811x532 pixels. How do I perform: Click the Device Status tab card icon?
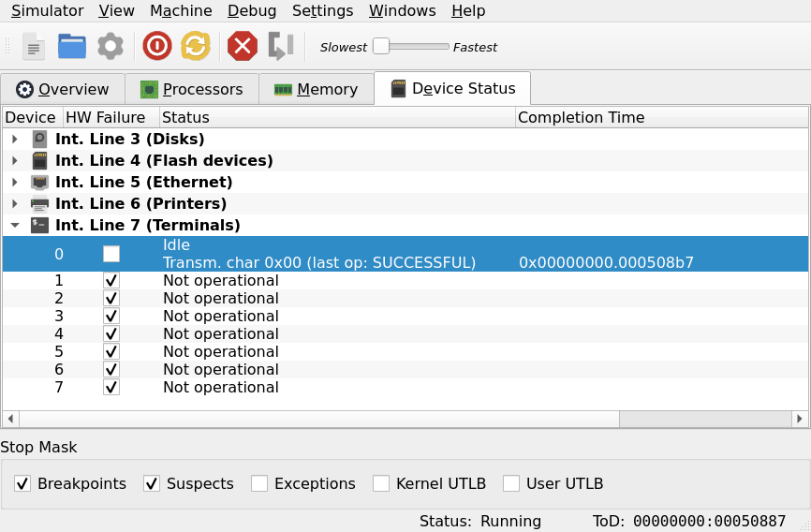[398, 88]
